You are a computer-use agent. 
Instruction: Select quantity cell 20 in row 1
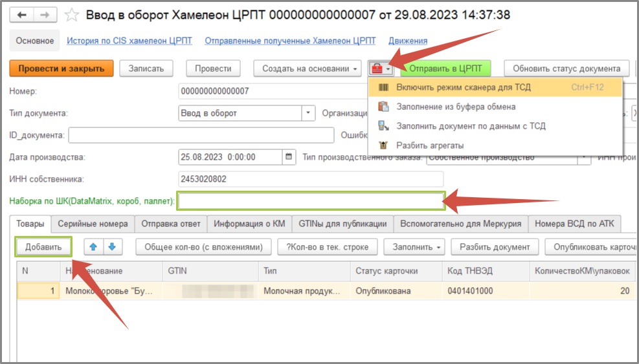tap(582, 291)
